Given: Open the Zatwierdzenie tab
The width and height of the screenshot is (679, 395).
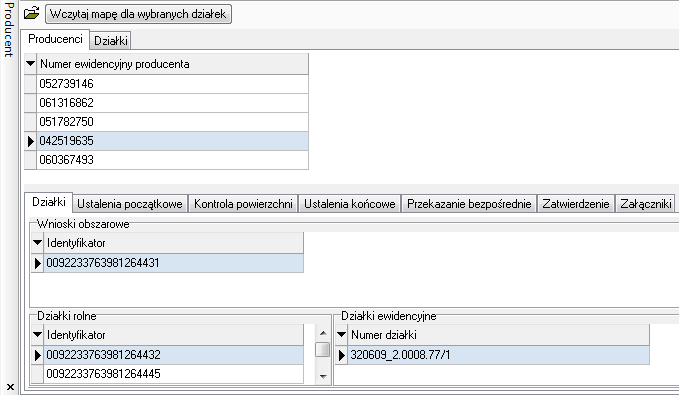Looking at the screenshot, I should (576, 204).
